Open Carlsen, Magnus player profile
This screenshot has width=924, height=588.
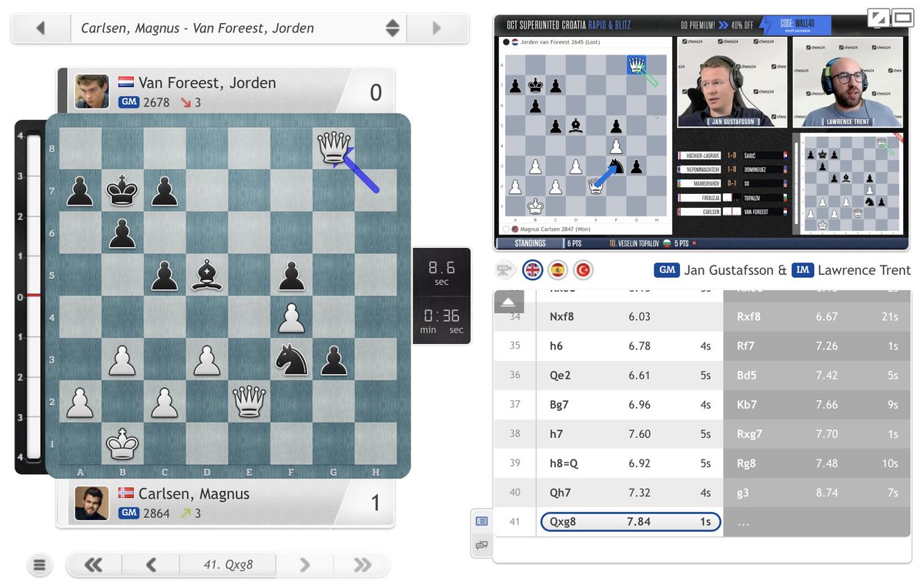(x=194, y=493)
